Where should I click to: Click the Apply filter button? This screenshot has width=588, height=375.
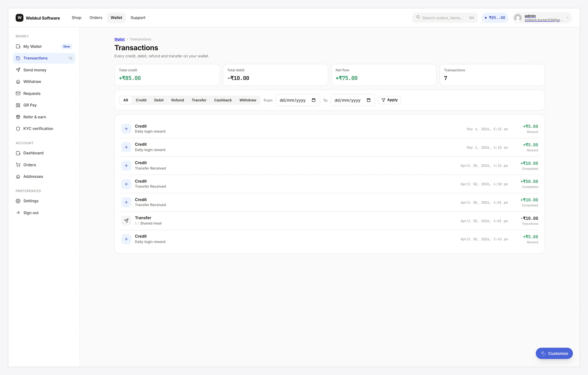(390, 100)
